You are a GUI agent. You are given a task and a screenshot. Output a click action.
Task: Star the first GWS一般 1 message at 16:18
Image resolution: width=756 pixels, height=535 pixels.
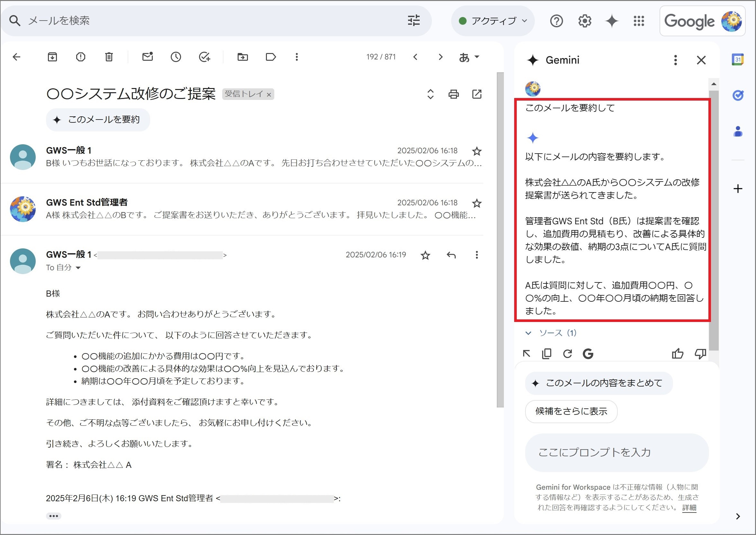(x=477, y=151)
